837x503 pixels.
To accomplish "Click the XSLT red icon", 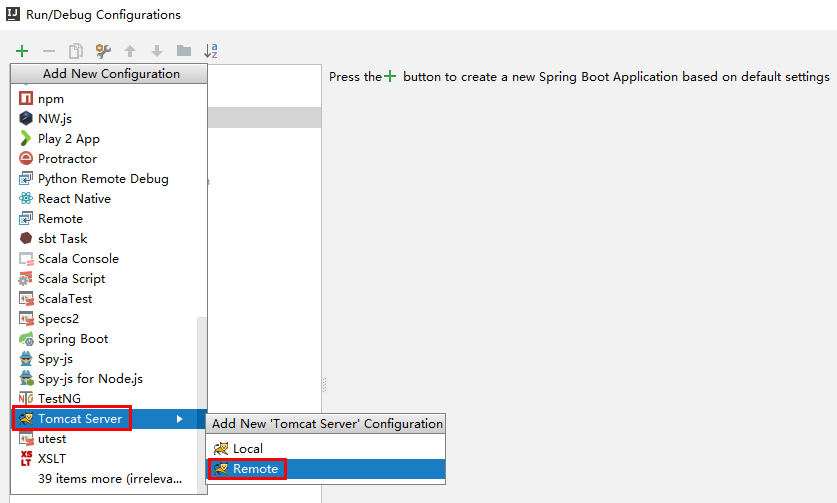I will coord(26,458).
